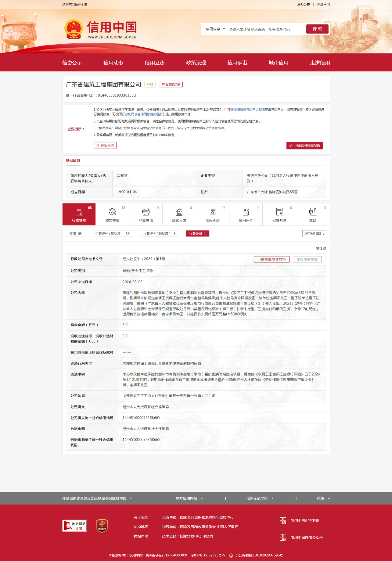This screenshot has height=561, width=392.
Task: Expand the 地方信用网站 footer list
Action: 189,498
